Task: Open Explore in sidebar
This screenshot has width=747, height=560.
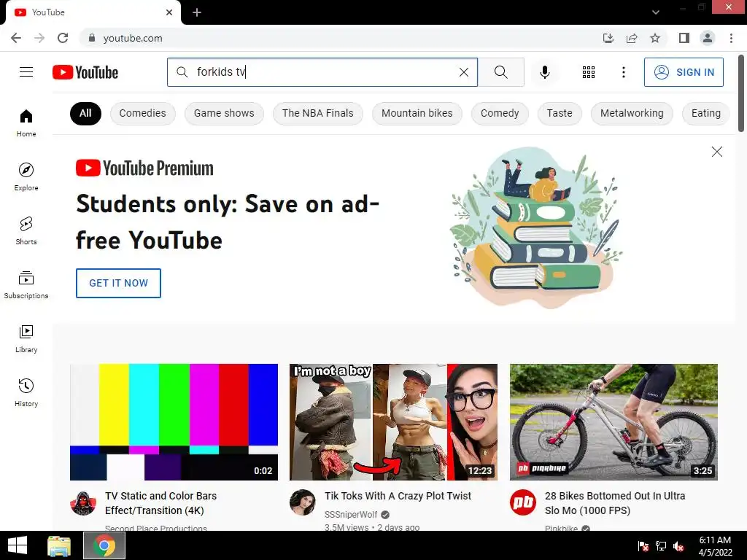Action: tap(26, 176)
